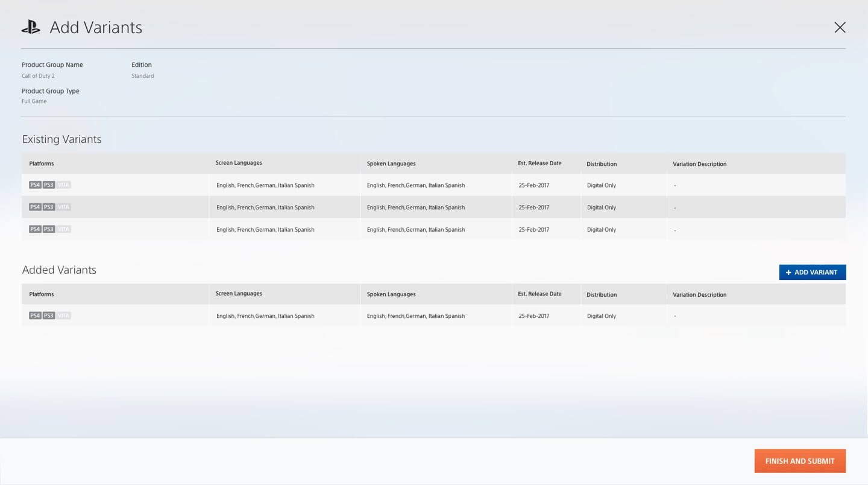Click the PS3 badge in second existing variant
This screenshot has height=485, width=868.
coord(49,207)
